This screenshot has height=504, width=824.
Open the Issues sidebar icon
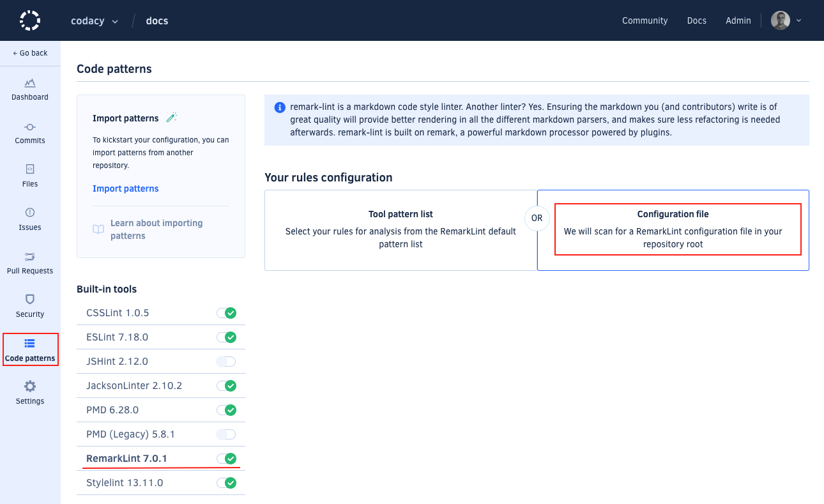(x=30, y=213)
